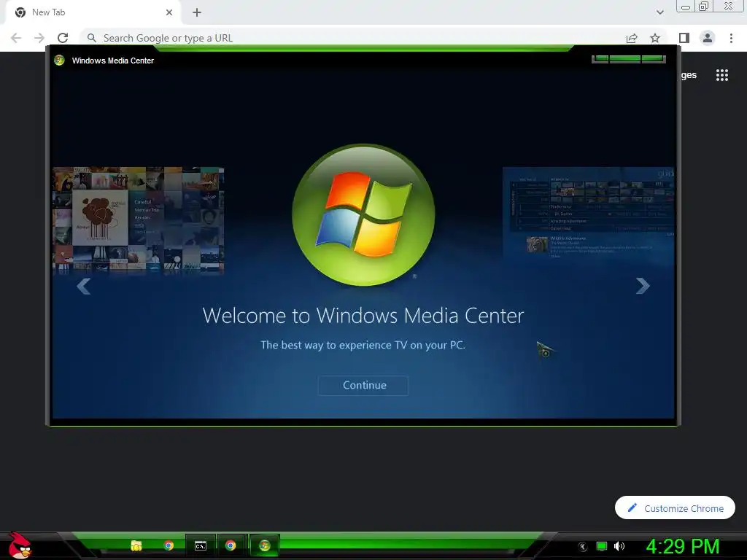
Task: Click the search magnifier in address bar
Action: [x=91, y=38]
